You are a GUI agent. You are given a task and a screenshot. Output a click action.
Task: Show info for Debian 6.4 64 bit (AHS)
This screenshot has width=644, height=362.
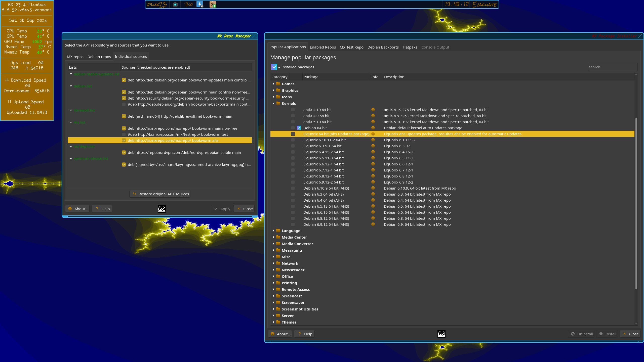(x=373, y=200)
